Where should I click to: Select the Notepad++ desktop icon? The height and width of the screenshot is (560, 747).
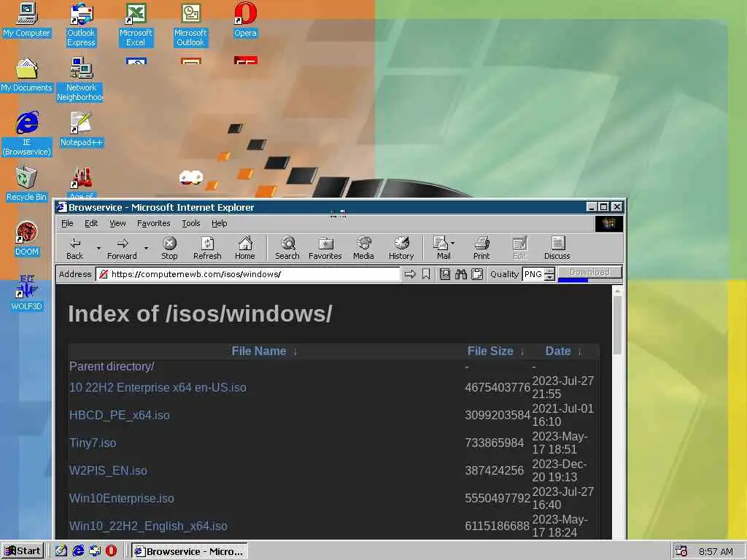pyautogui.click(x=82, y=129)
